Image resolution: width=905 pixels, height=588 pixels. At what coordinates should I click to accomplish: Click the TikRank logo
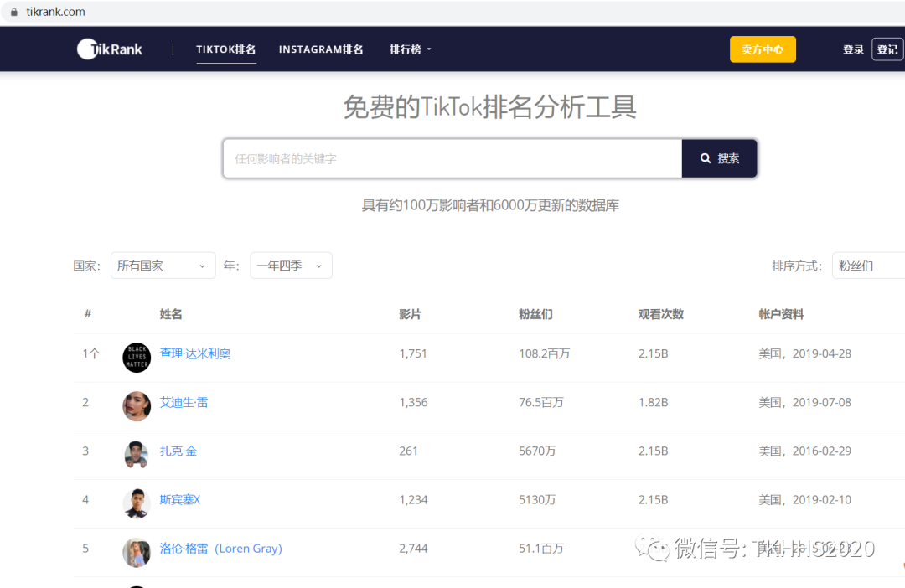point(110,49)
